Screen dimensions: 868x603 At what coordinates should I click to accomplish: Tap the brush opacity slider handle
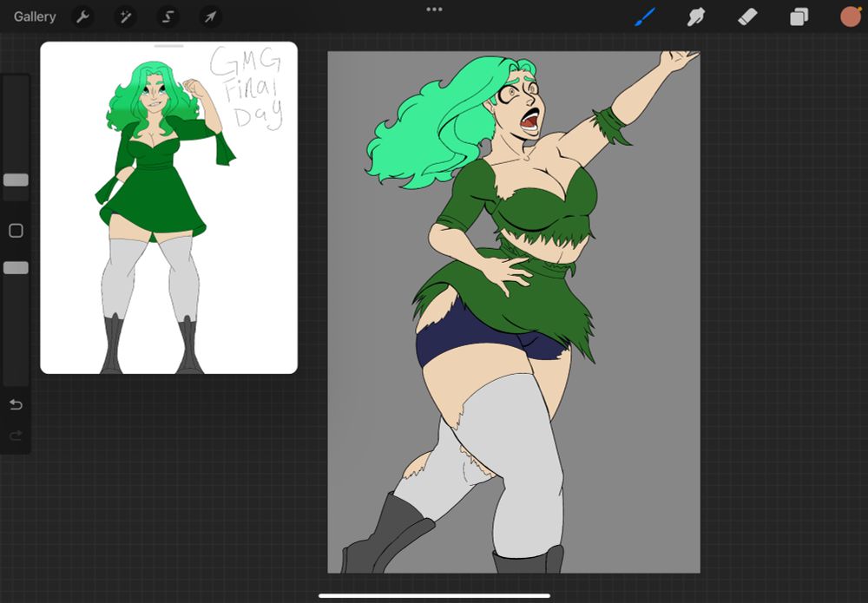coord(16,268)
